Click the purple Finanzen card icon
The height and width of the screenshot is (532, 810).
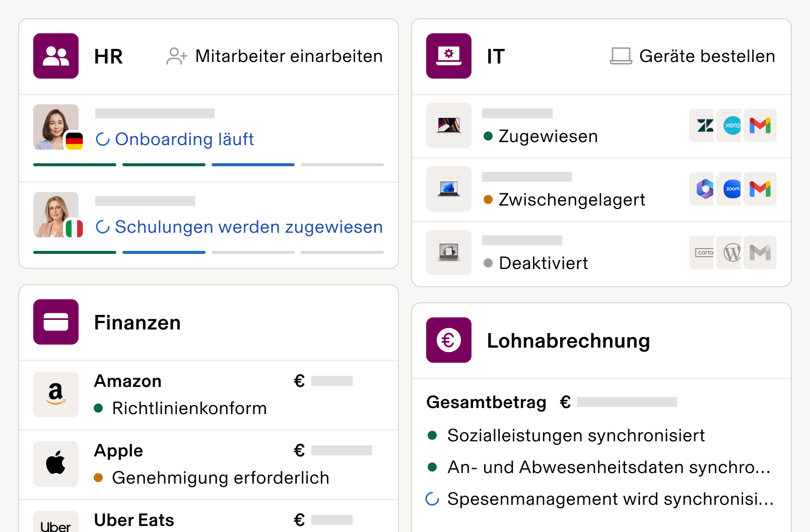56,322
